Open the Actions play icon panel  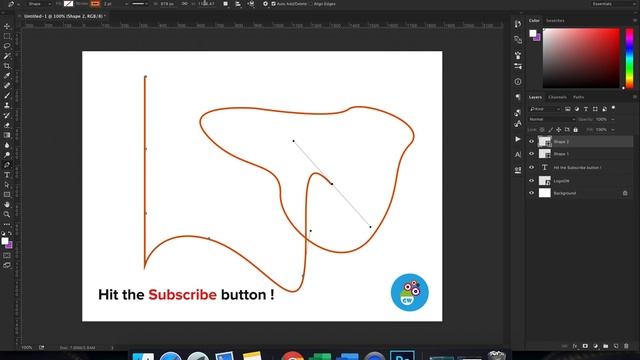(518, 139)
